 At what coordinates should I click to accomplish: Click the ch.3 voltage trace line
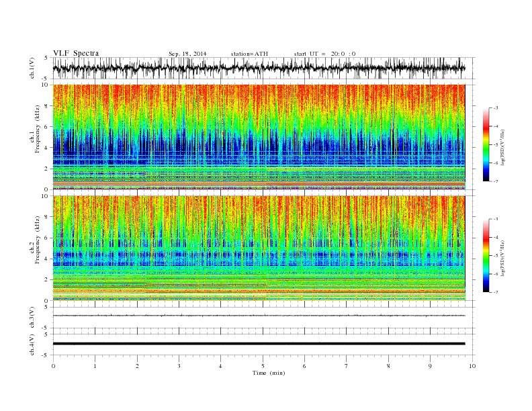(259, 316)
